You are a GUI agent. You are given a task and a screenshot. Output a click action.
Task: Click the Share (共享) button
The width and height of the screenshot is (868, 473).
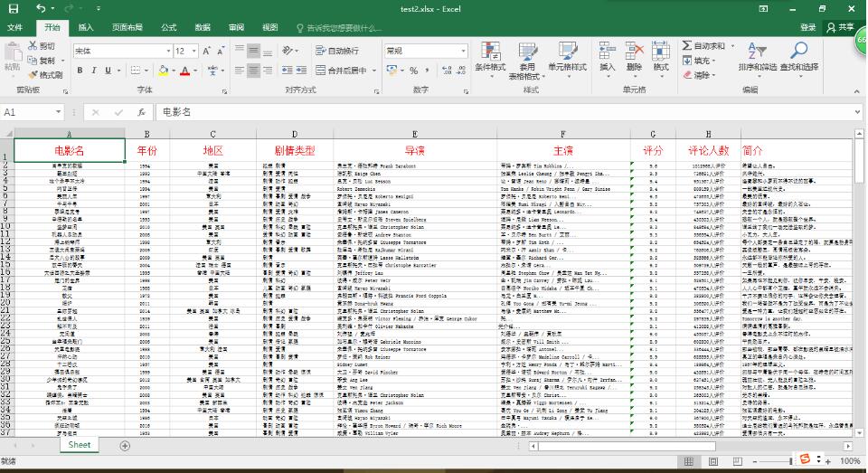[840, 28]
